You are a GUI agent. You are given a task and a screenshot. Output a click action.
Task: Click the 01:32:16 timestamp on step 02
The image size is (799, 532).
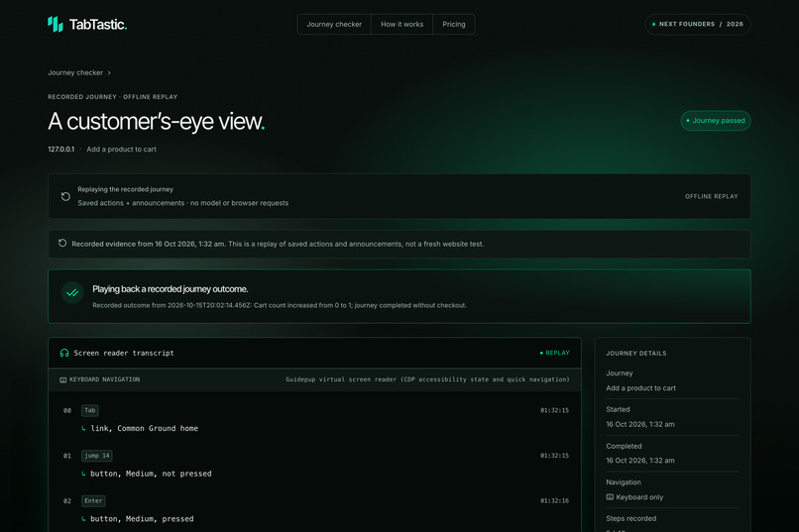tap(554, 501)
